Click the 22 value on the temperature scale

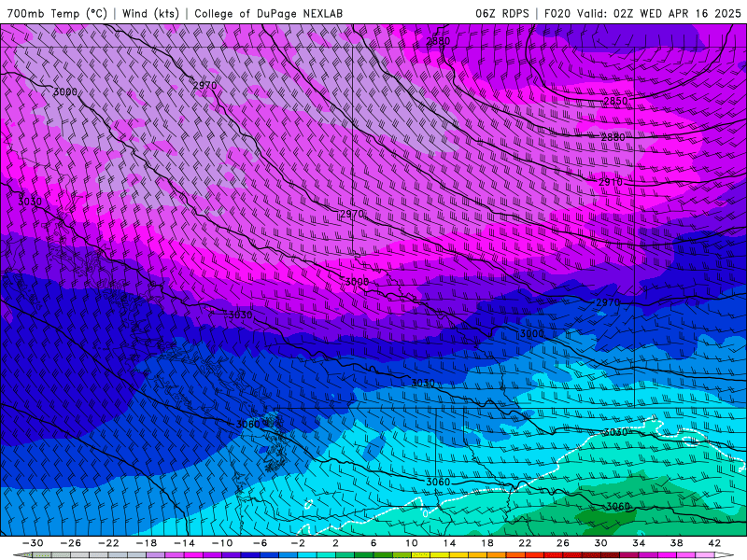[x=525, y=543]
